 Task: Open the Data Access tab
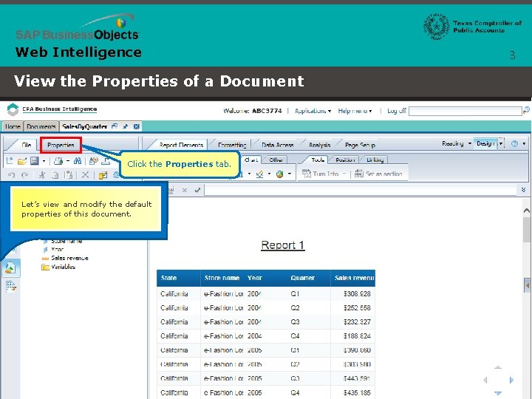[278, 145]
